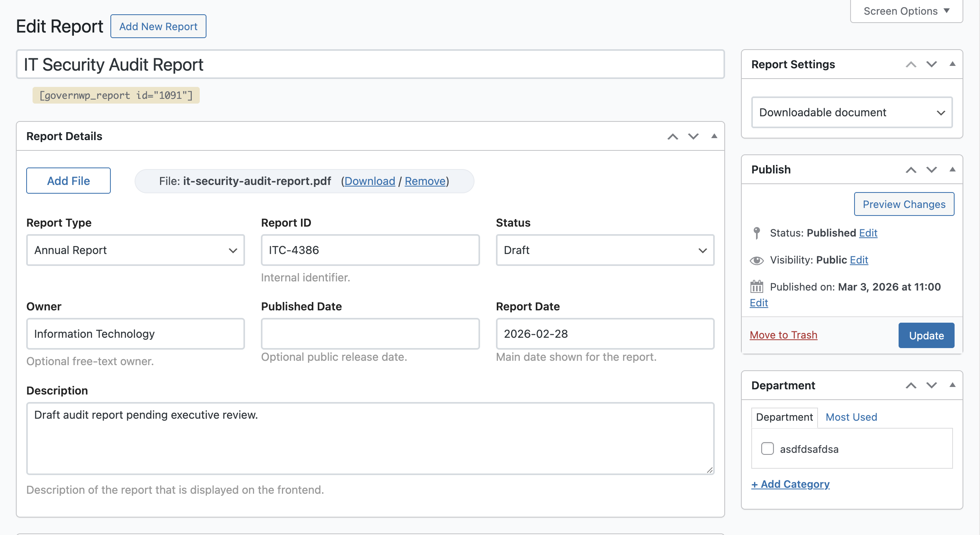The image size is (980, 535).
Task: Expand Screen Options menu
Action: pyautogui.click(x=906, y=11)
